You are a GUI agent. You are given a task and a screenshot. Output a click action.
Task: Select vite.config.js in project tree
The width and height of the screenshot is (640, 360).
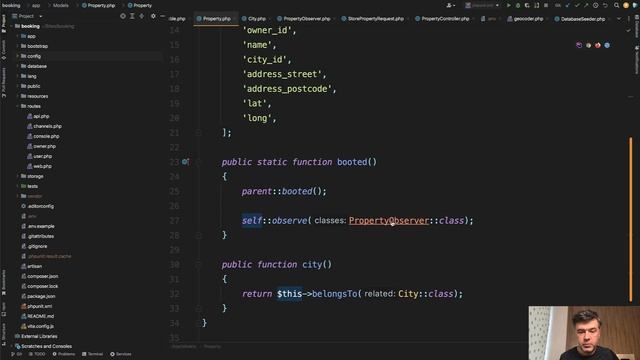click(x=37, y=326)
